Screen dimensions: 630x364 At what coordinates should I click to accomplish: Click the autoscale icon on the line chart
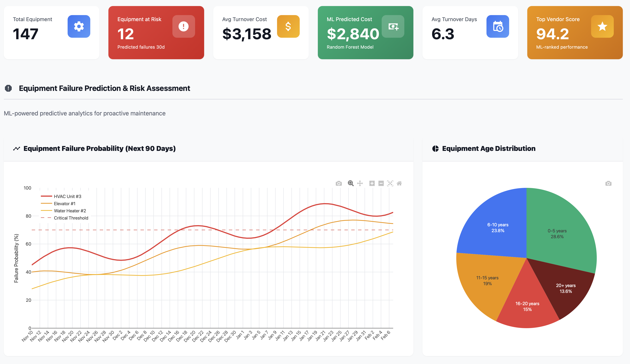click(390, 184)
